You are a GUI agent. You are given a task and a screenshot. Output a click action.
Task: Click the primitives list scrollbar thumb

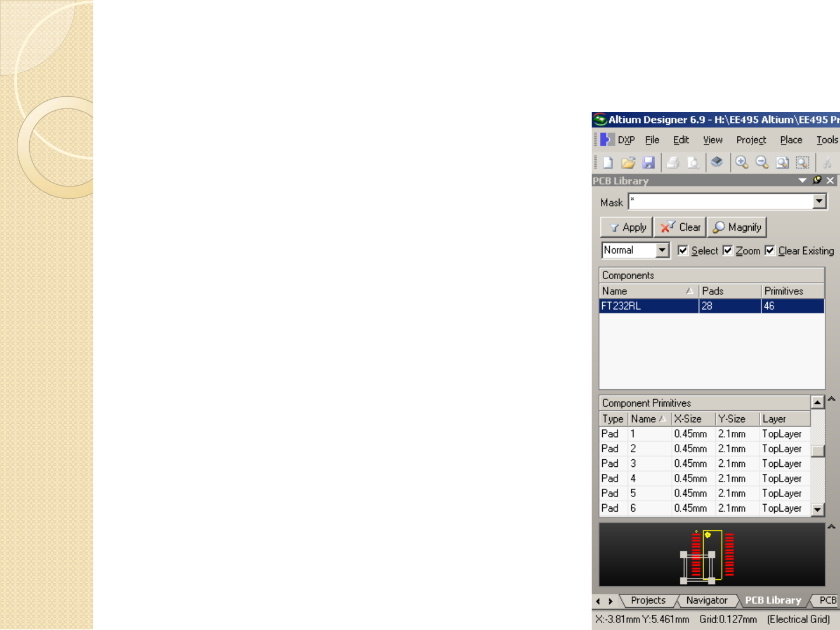[x=818, y=450]
